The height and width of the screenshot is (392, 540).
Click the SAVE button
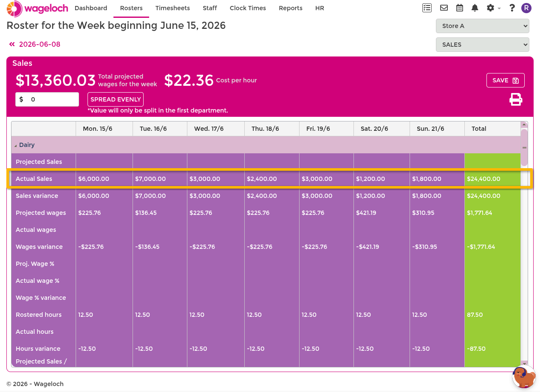pyautogui.click(x=506, y=80)
